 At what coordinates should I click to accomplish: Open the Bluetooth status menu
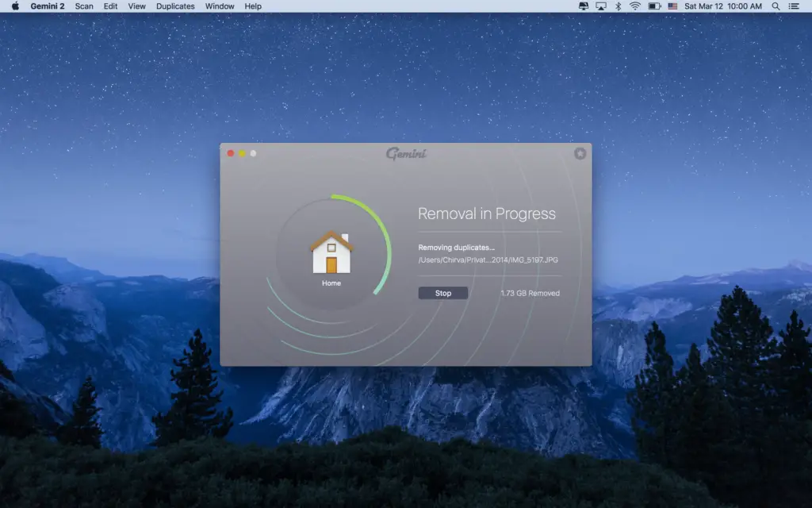(x=618, y=6)
